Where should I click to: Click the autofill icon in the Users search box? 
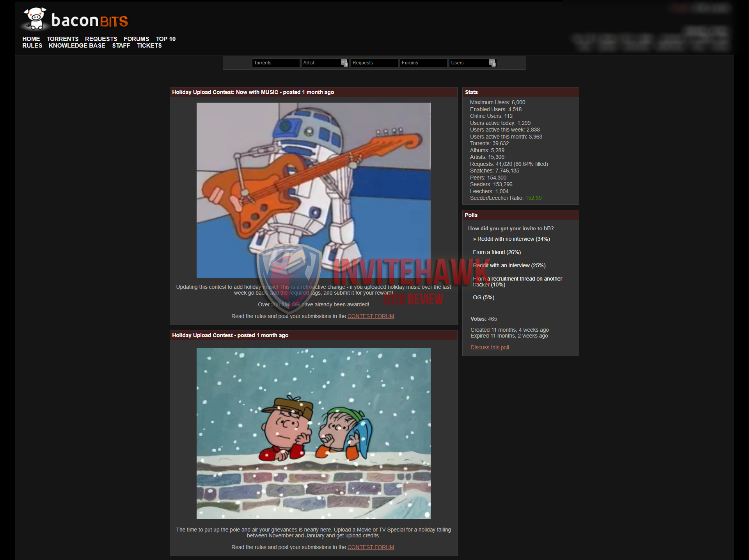tap(492, 63)
